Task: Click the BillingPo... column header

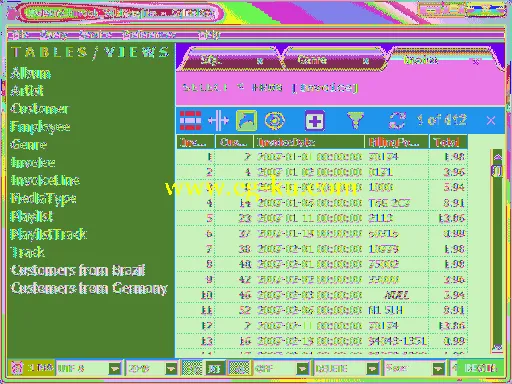Action: click(x=397, y=142)
